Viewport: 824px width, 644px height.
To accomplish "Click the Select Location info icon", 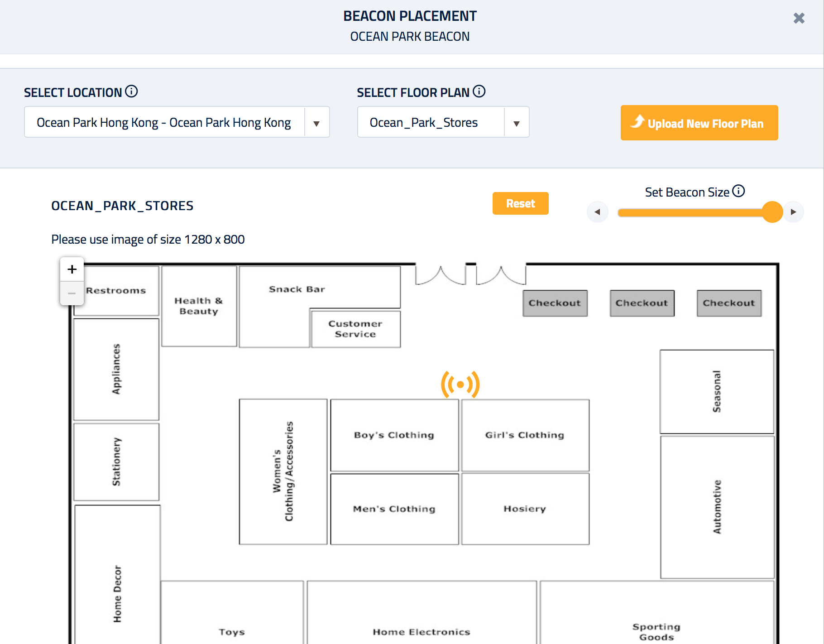I will (x=131, y=91).
